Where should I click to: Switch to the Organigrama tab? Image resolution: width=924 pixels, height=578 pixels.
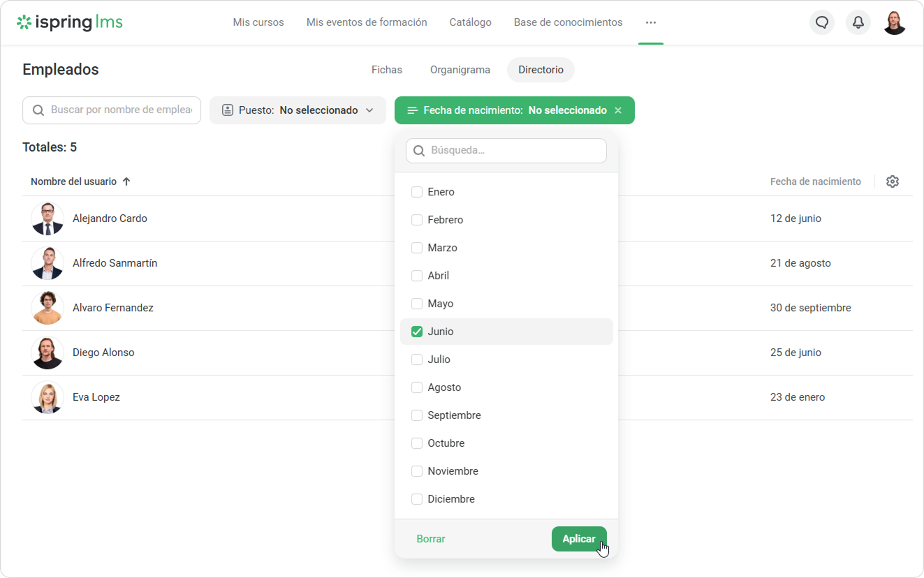click(460, 70)
